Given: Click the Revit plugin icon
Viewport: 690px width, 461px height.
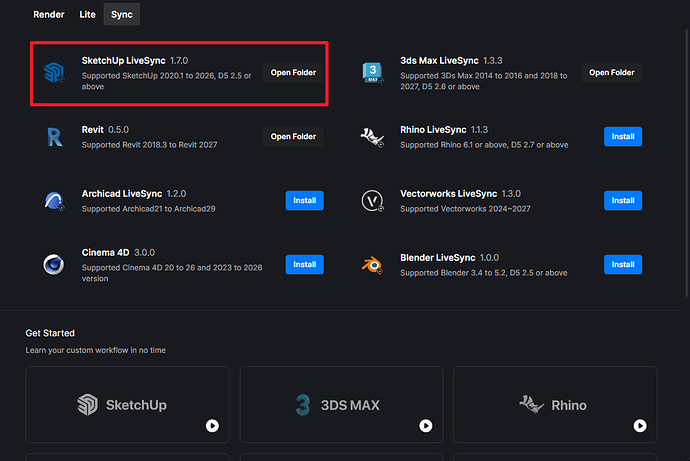Looking at the screenshot, I should pos(55,137).
